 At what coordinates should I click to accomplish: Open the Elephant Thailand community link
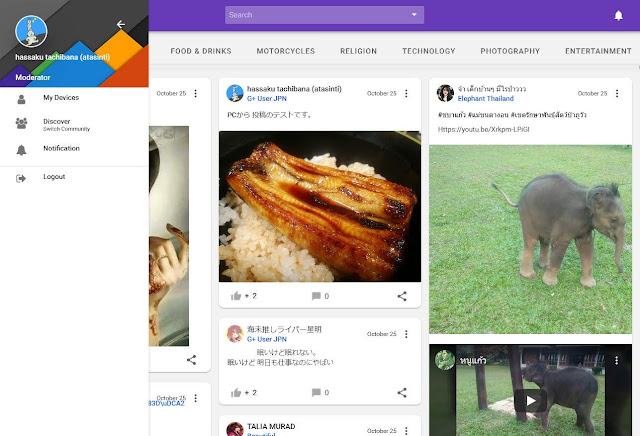pyautogui.click(x=485, y=99)
